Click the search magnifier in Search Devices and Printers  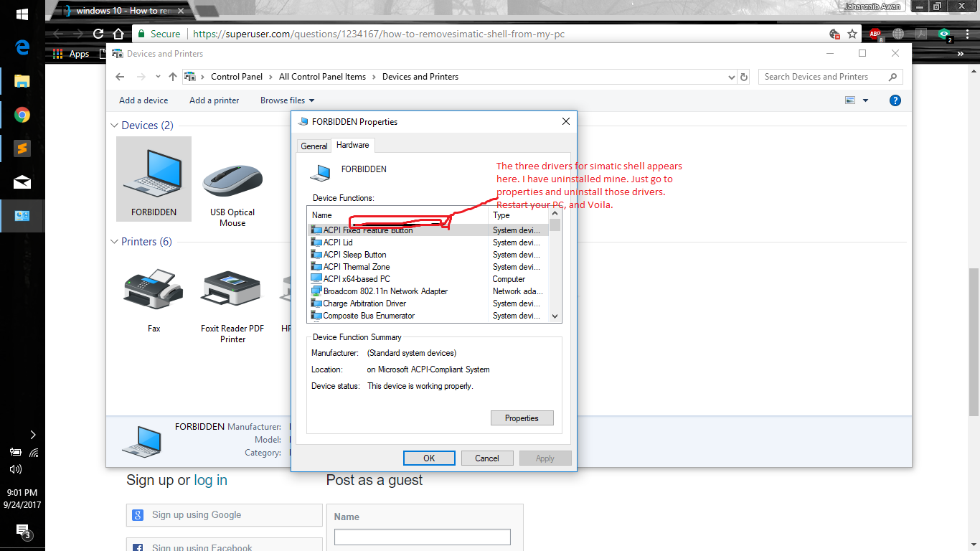(x=892, y=77)
